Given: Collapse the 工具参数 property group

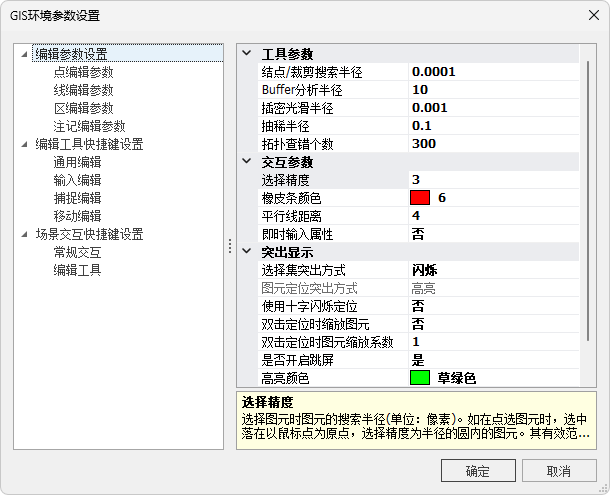Looking at the screenshot, I should (x=247, y=54).
